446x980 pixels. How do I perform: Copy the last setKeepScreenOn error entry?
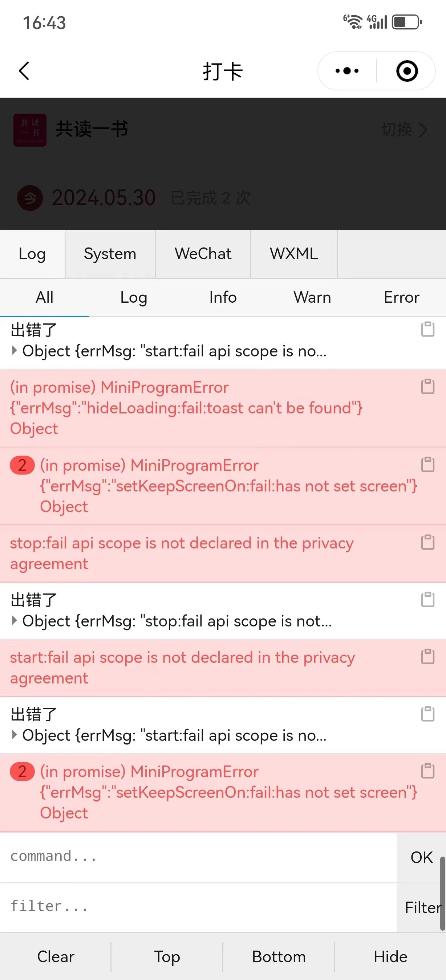tap(428, 771)
